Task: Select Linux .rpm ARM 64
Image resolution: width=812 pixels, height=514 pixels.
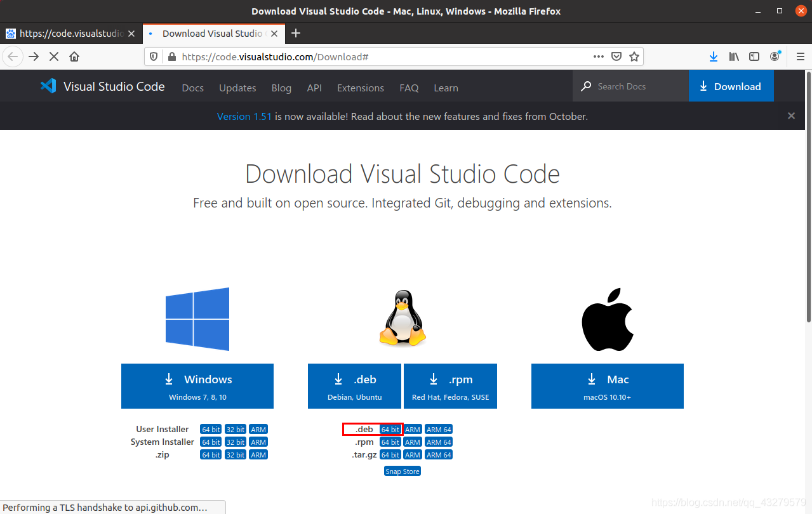Action: pos(439,442)
